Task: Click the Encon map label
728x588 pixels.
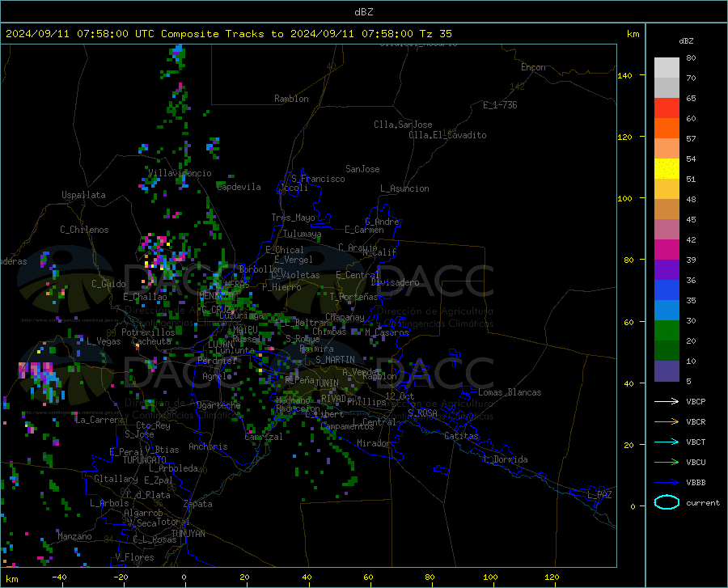Action: (x=533, y=67)
